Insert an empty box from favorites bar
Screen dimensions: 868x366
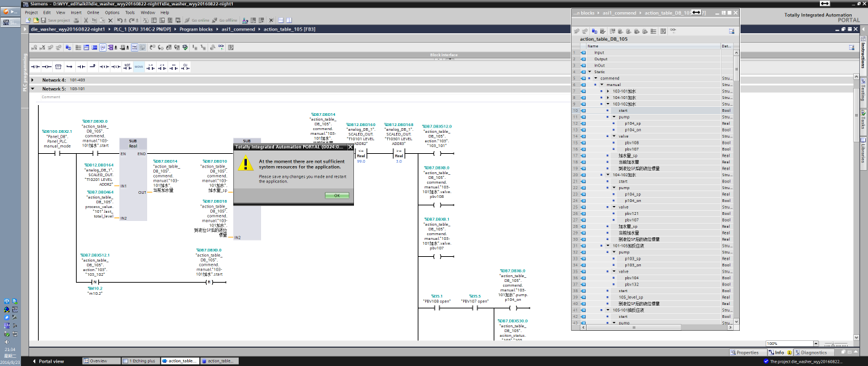58,66
